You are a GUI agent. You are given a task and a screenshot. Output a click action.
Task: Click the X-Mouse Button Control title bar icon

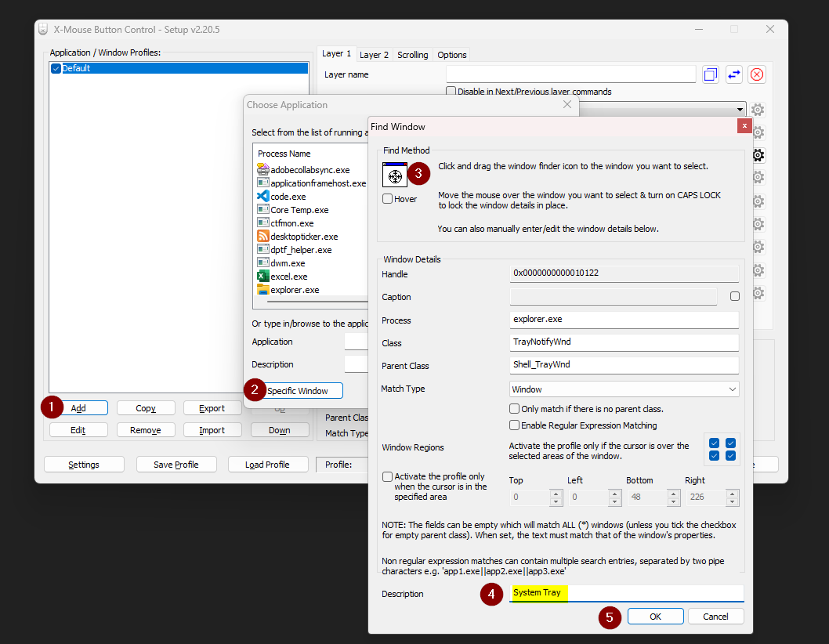coord(43,30)
